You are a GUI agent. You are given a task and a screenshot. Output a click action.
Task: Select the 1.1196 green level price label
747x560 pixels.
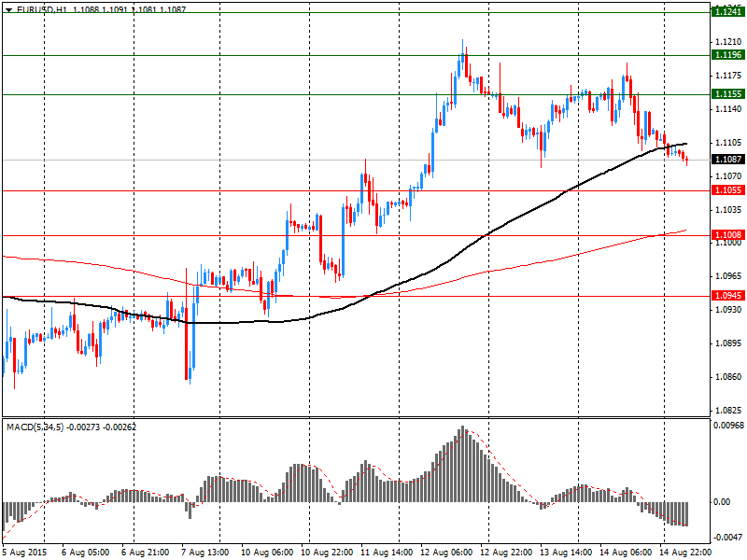(727, 55)
